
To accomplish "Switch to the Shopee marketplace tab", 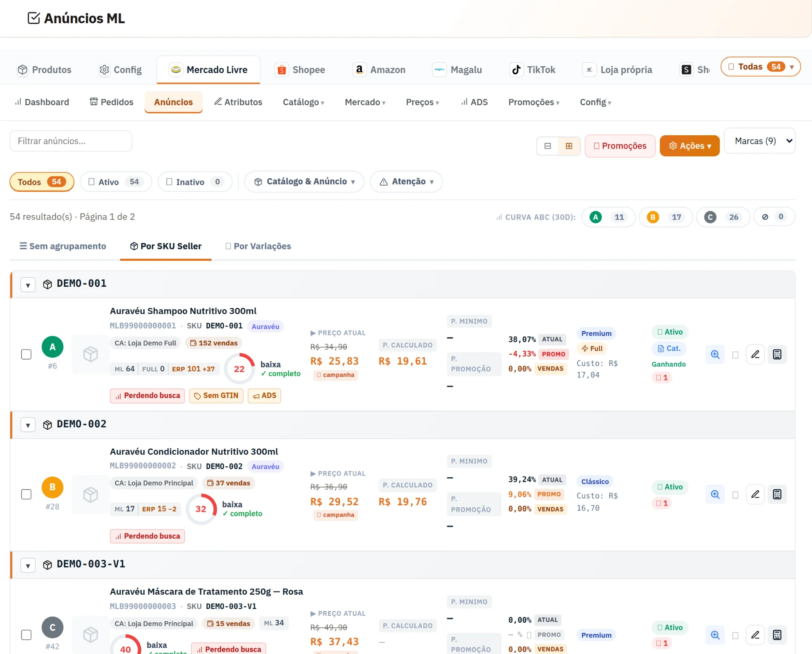I will click(x=300, y=70).
